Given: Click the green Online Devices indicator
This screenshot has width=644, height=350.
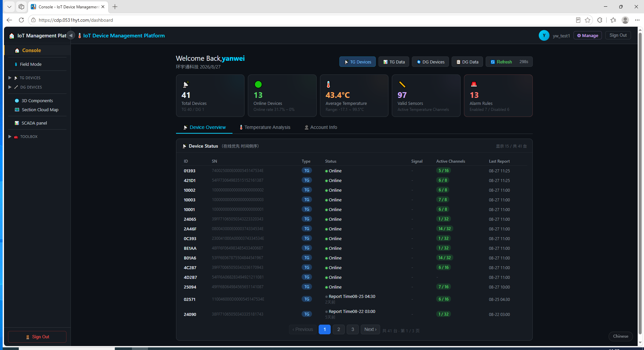Looking at the screenshot, I should tap(258, 84).
